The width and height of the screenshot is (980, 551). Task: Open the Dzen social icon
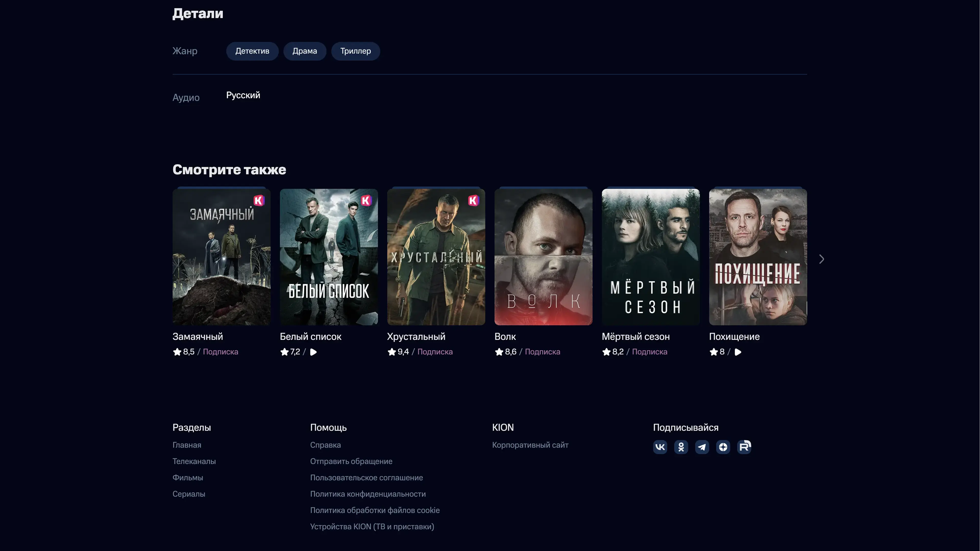coord(723,447)
